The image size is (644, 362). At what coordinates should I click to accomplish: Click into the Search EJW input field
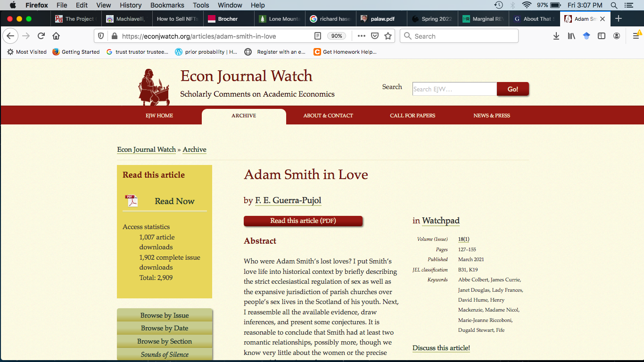point(454,89)
